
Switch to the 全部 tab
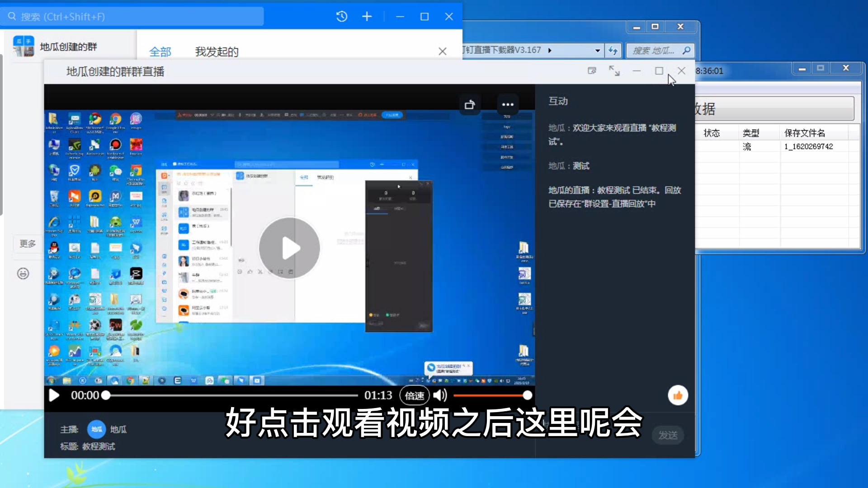(160, 52)
